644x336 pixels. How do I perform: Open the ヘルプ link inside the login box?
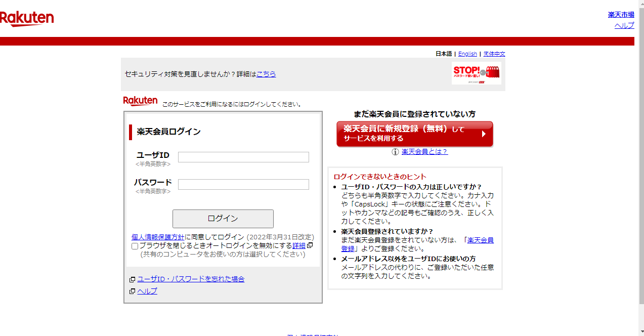click(x=147, y=291)
